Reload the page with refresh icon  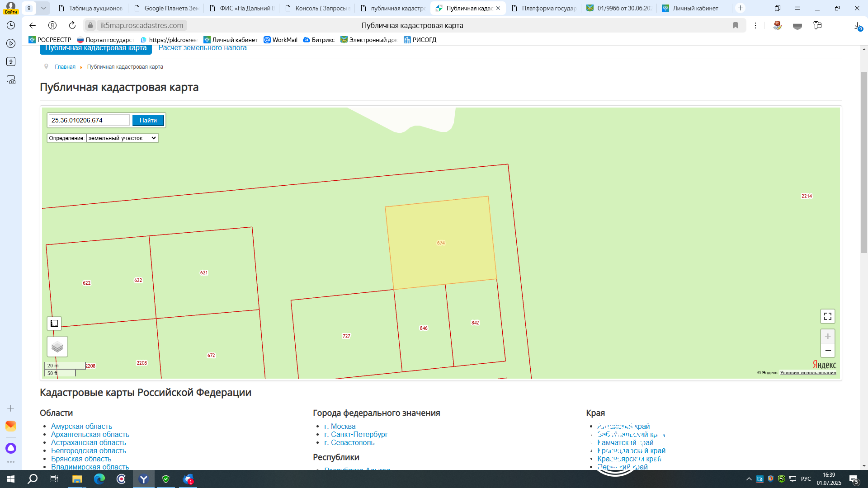[x=72, y=25]
